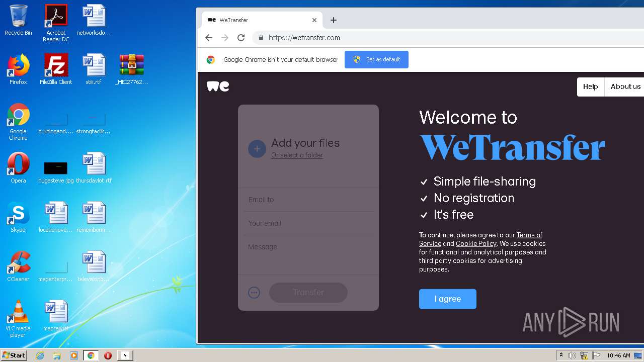This screenshot has height=362, width=644.
Task: Click the Set as default button
Action: (376, 59)
